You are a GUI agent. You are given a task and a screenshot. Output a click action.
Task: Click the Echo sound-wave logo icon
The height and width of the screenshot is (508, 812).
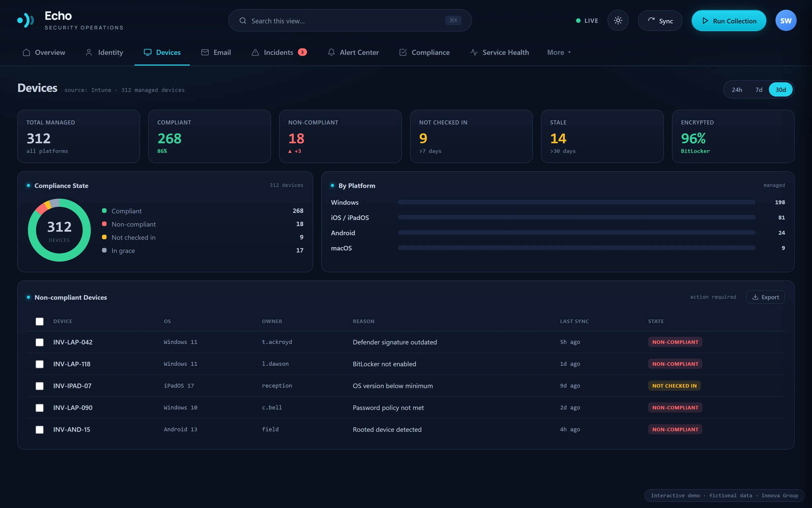tap(26, 21)
